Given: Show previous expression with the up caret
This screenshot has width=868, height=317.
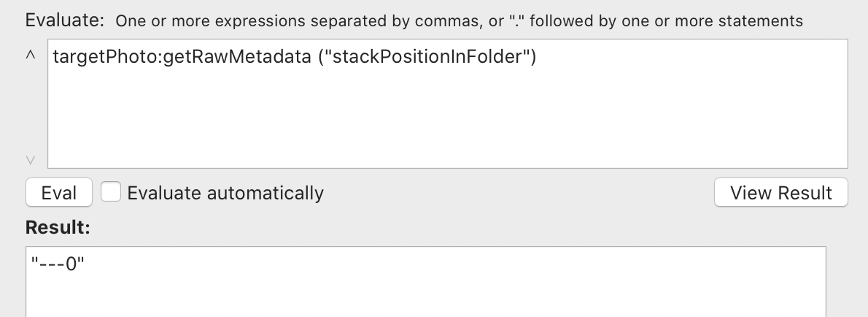Looking at the screenshot, I should coord(31,55).
